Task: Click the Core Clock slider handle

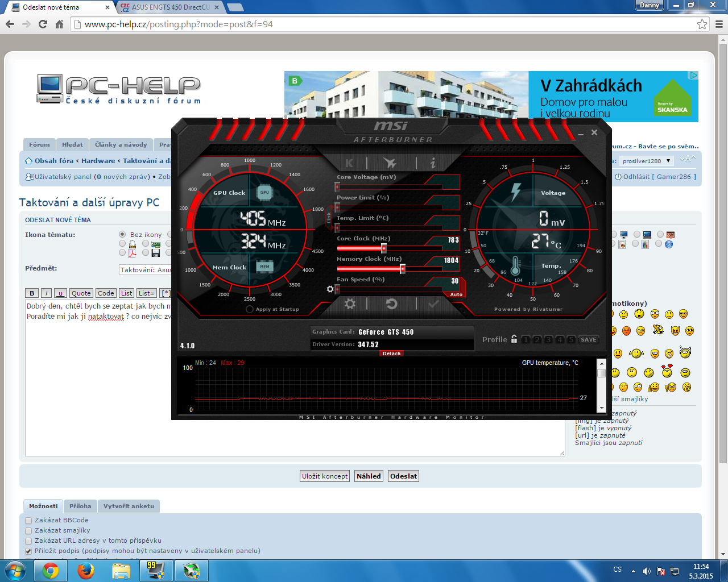Action: (384, 248)
